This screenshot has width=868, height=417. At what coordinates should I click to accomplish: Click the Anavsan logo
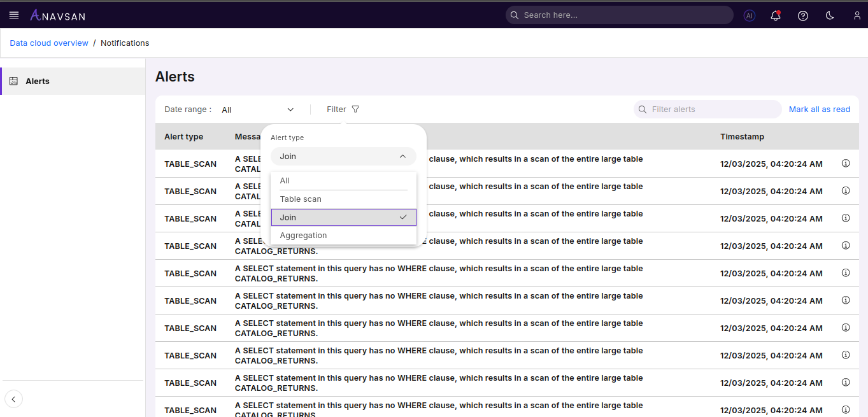pyautogui.click(x=58, y=15)
